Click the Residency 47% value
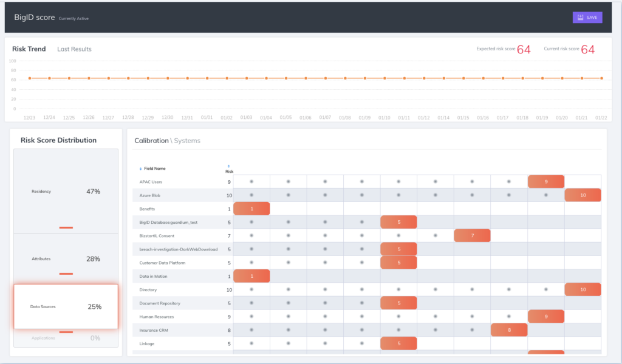 pos(93,192)
